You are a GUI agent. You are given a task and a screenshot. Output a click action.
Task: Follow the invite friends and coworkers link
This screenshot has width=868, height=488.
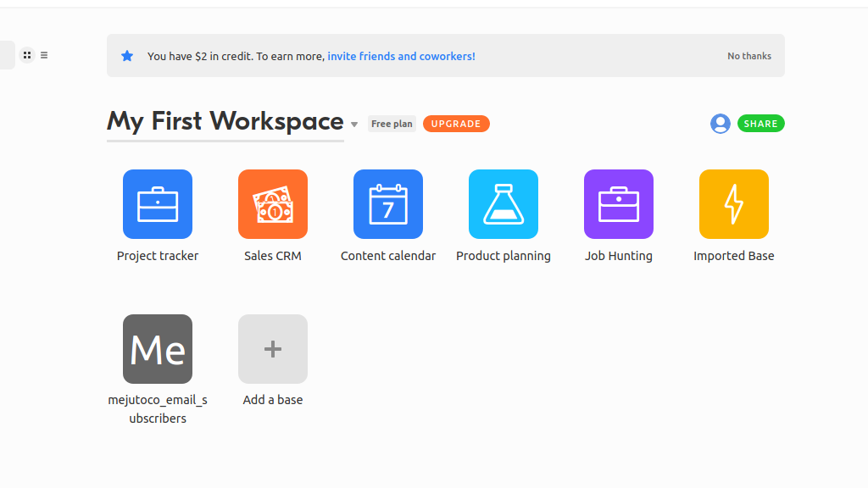point(401,55)
